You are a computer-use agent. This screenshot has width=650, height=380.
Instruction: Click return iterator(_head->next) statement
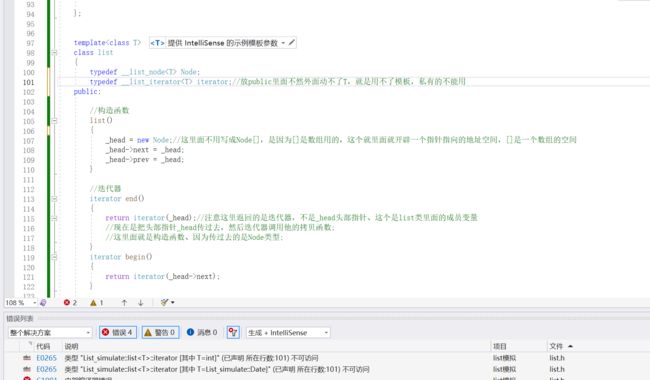162,276
